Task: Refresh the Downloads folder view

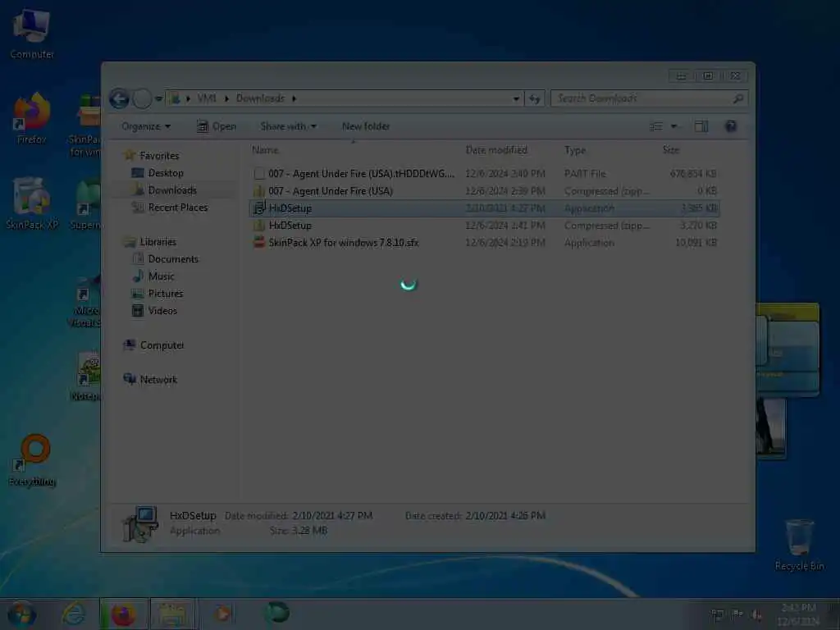Action: pyautogui.click(x=534, y=98)
